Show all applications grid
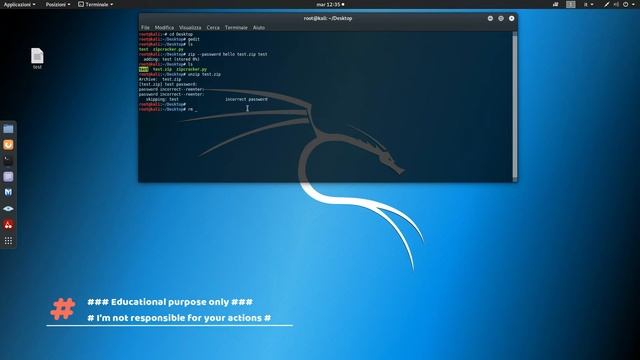 tap(8, 241)
